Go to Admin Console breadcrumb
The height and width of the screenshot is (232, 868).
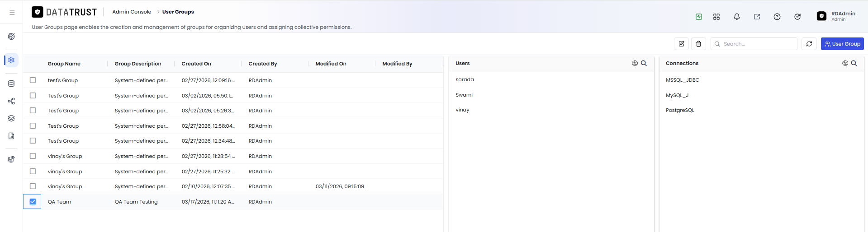point(132,12)
